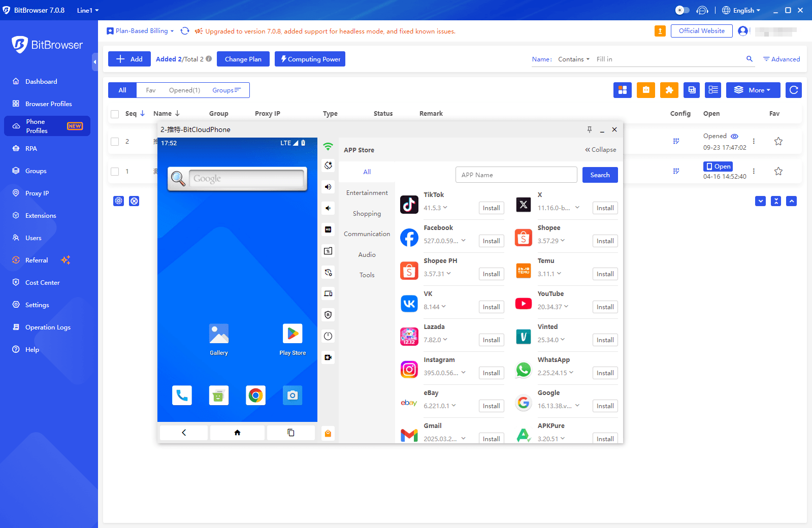Favorite the seq 2 profile star

(x=778, y=142)
